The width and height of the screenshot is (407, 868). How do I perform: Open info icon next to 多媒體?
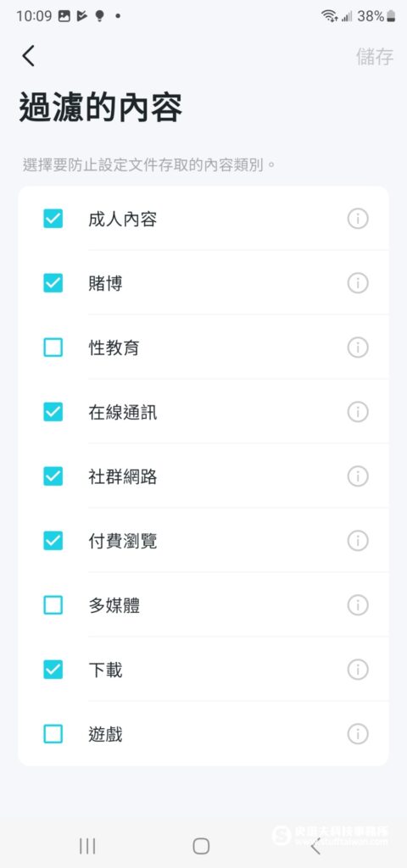(x=358, y=605)
